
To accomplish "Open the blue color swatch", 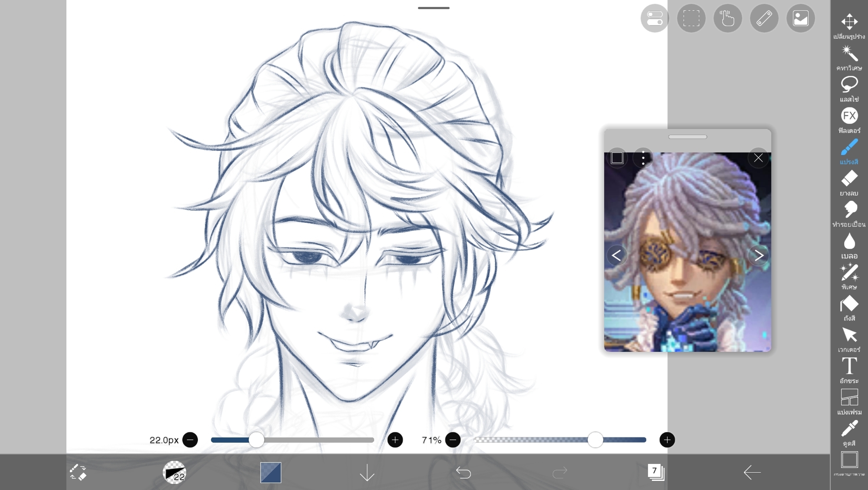I will point(271,472).
